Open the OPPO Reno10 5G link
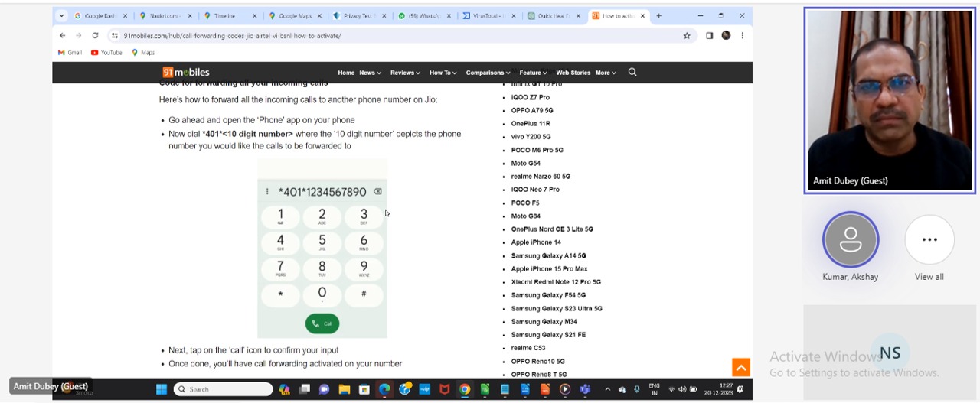 (537, 361)
